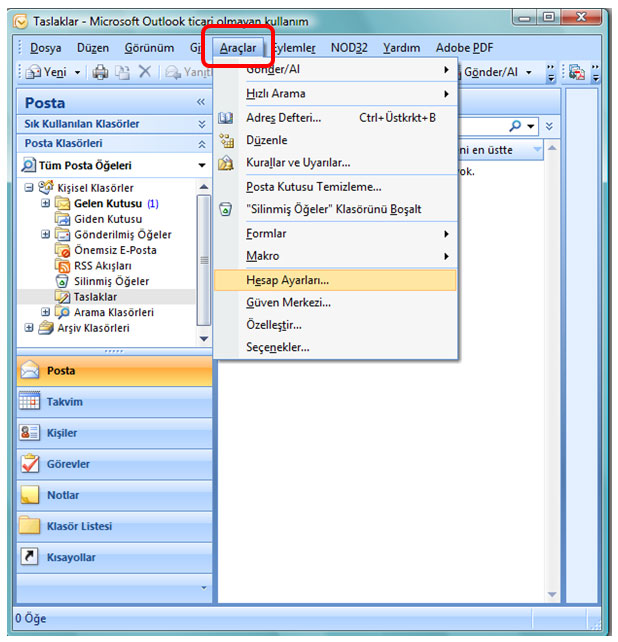Click the Görevler checkmark icon

pos(29,463)
